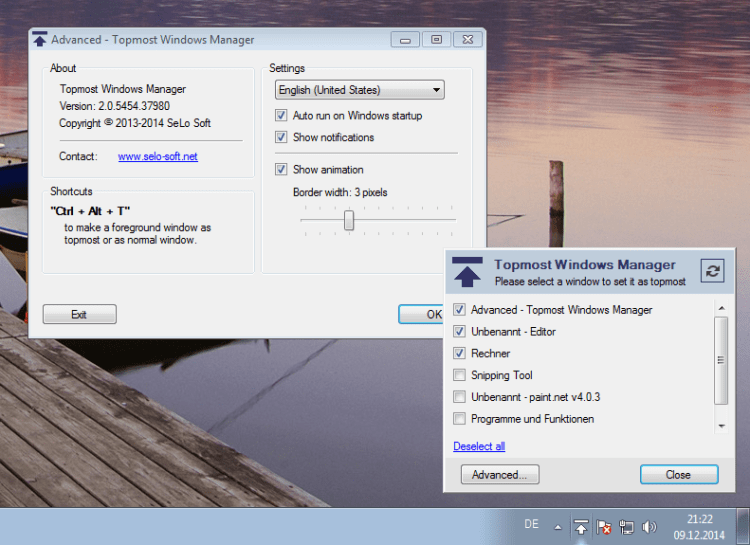This screenshot has width=750, height=545.
Task: Click the window list scrollbar thumb
Action: [721, 360]
